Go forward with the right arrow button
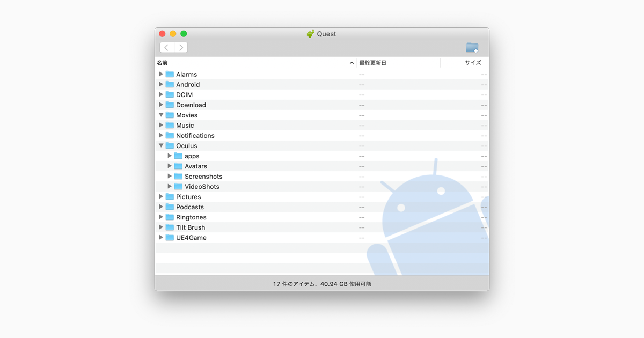644x338 pixels. pos(181,48)
